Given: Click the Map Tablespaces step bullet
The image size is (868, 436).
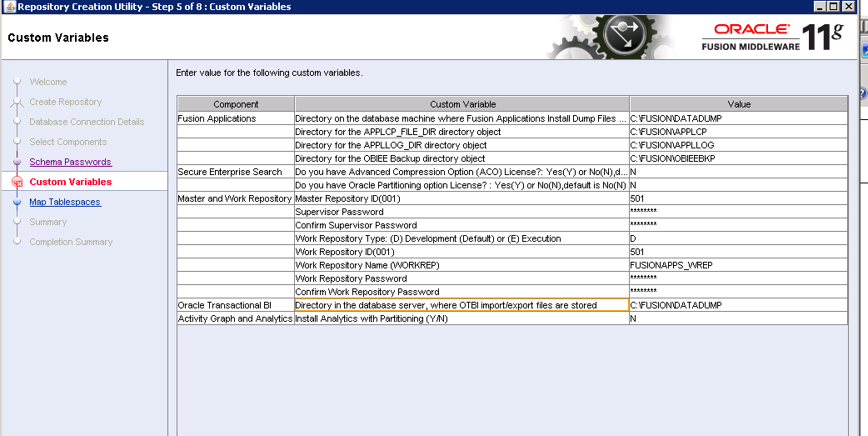Looking at the screenshot, I should pyautogui.click(x=17, y=202).
